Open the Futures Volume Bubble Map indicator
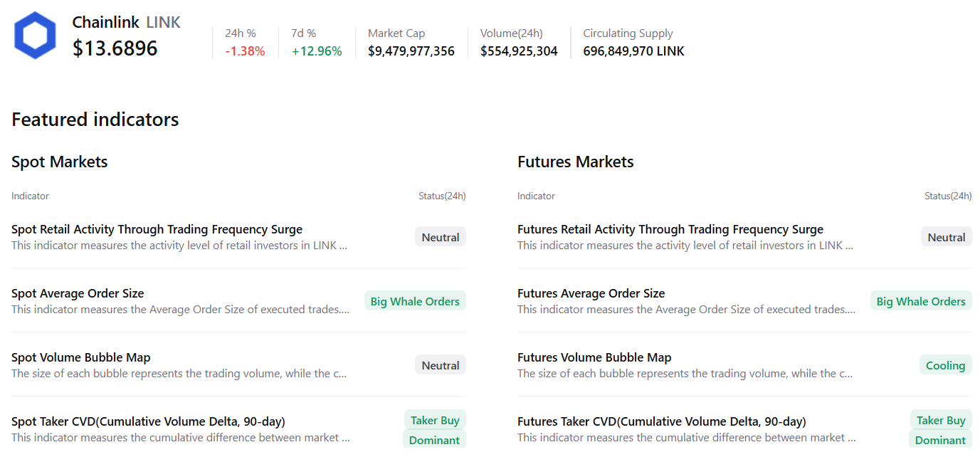980x457 pixels. tap(594, 357)
